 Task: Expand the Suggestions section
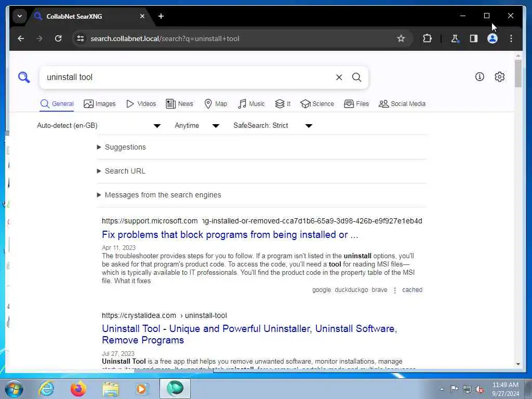point(122,147)
